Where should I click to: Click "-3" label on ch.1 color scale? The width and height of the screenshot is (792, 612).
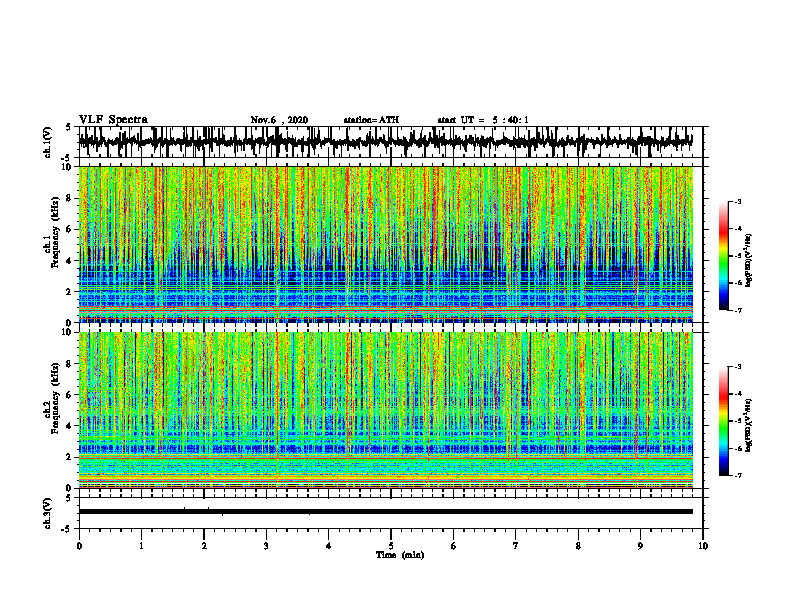[x=738, y=201]
